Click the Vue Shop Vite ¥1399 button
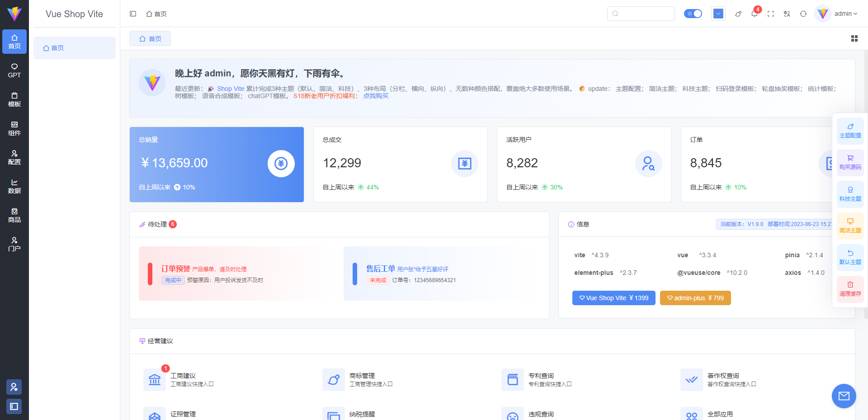 click(613, 298)
